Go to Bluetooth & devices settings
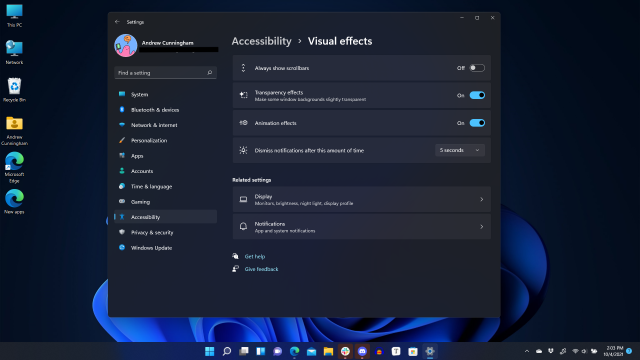The width and height of the screenshot is (640, 360). tap(165, 110)
